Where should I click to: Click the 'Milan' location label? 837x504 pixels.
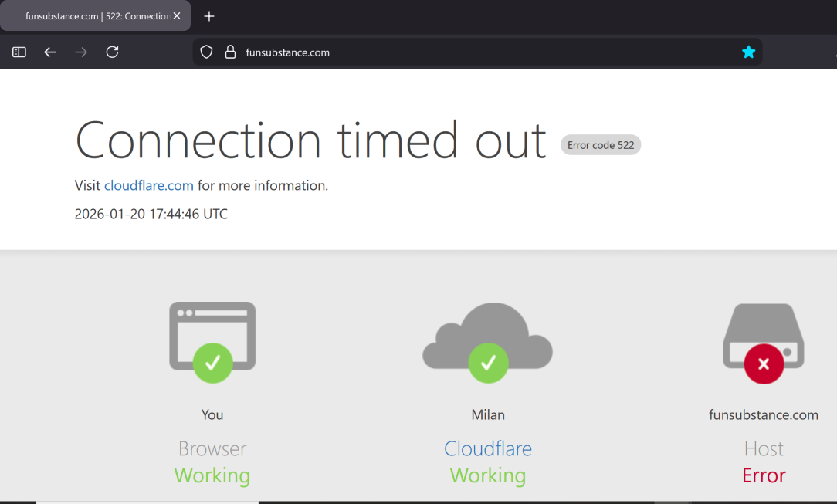click(488, 415)
